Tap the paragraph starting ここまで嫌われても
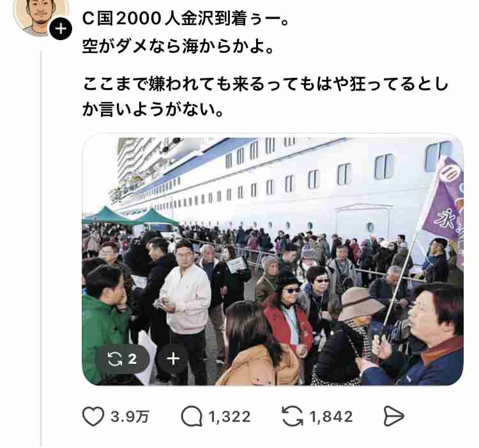The image size is (479, 448). coord(265,97)
